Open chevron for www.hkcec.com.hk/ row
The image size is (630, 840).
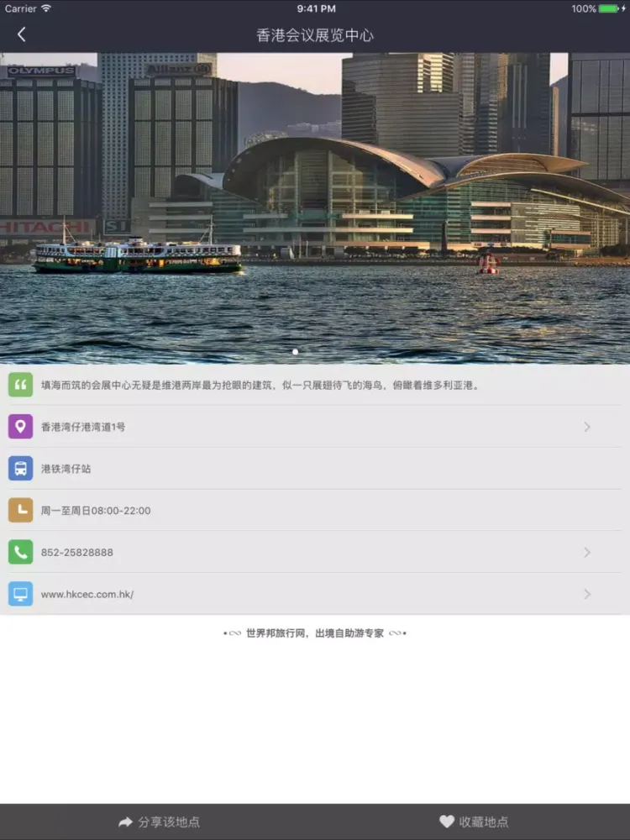click(587, 594)
